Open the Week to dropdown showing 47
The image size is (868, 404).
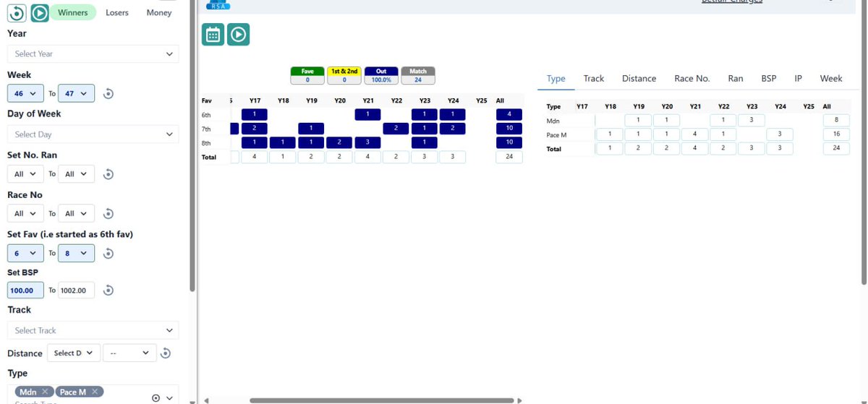point(77,94)
